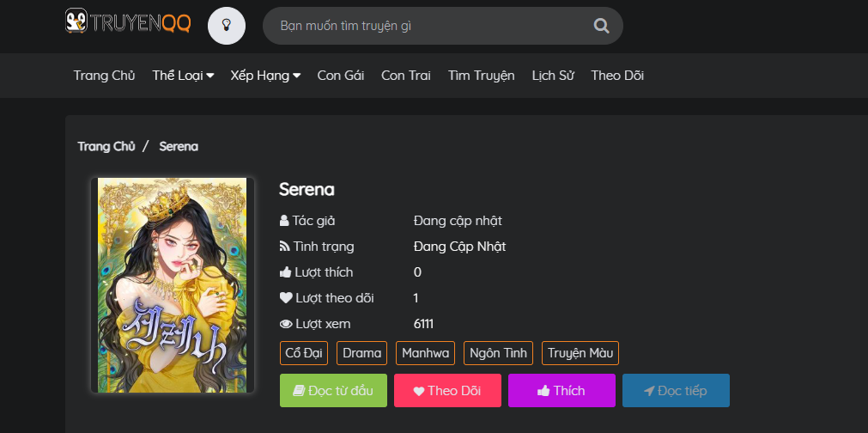Screen dimensions: 868x433
Task: Click Trang Chủ breadcrumb link
Action: [x=106, y=146]
